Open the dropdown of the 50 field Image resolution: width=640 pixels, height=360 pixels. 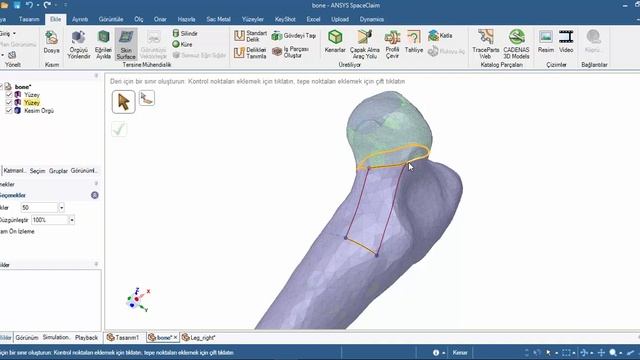pos(61,208)
